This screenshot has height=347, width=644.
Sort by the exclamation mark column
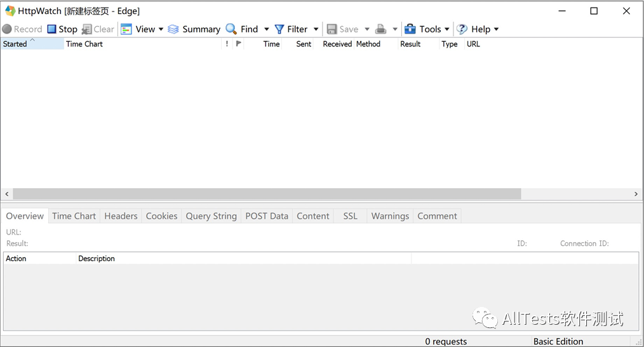pos(227,44)
